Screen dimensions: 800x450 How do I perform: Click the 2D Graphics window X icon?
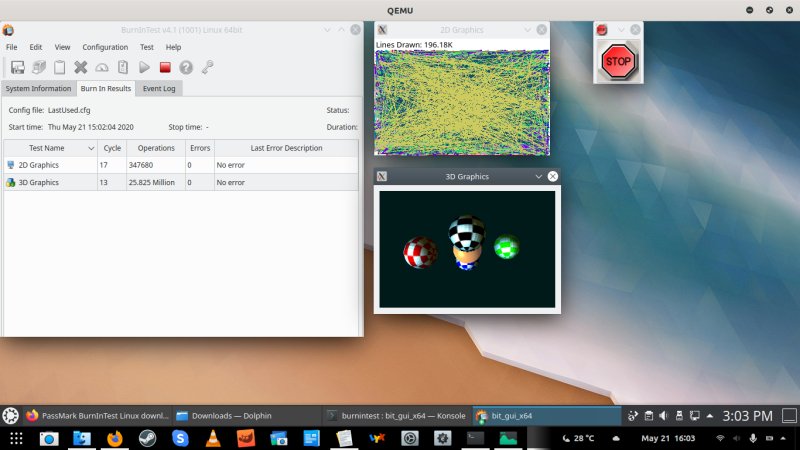(x=382, y=30)
